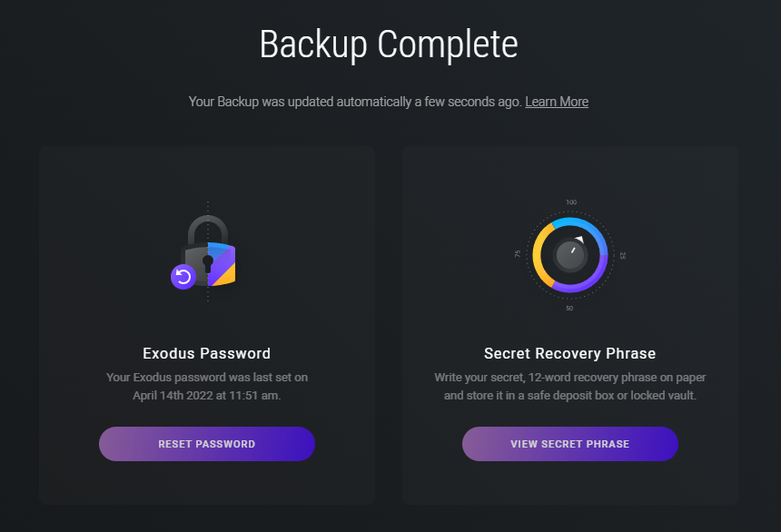The image size is (781, 532).
Task: Click the Backup Complete title
Action: coord(389,44)
